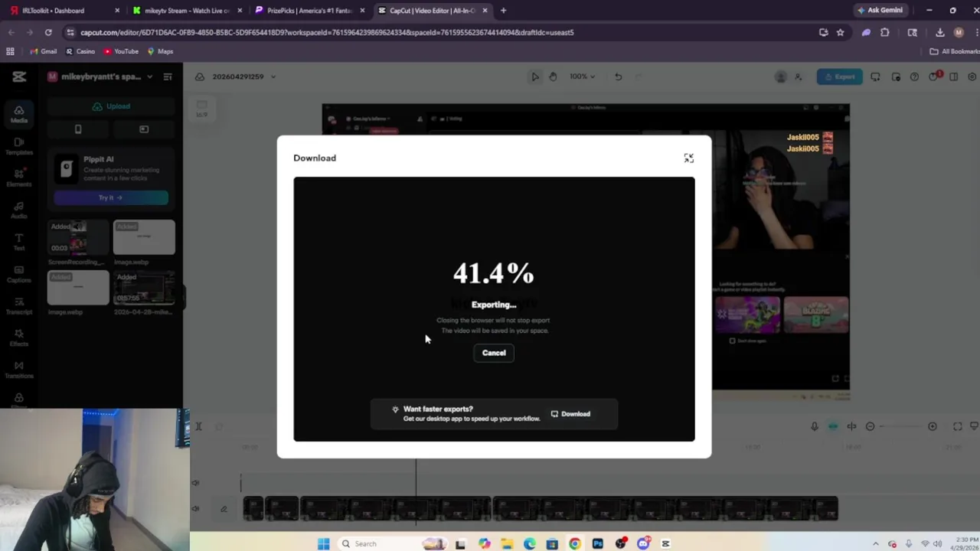Open the 16:9 aspect ratio selector
Screen dimensions: 980x551
coord(201,109)
